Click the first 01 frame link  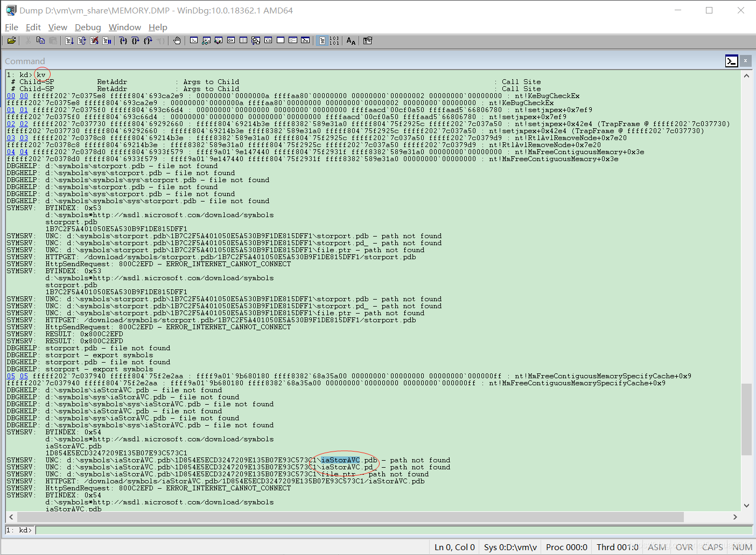click(x=11, y=110)
